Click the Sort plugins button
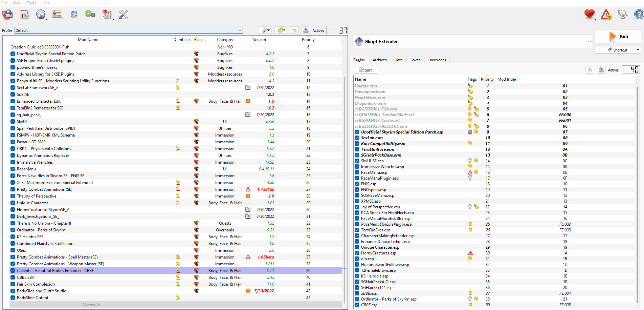Screen dimensions: 644x310 pyautogui.click(x=366, y=70)
